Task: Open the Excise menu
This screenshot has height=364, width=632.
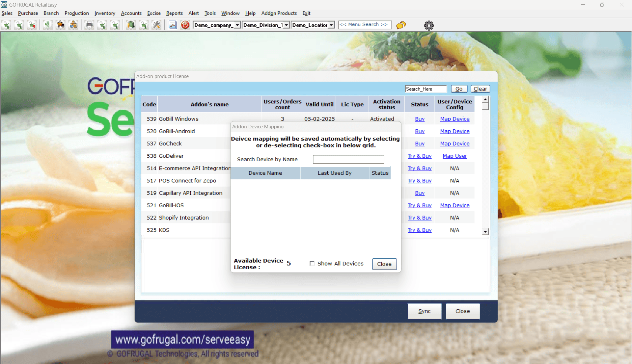Action: click(154, 13)
